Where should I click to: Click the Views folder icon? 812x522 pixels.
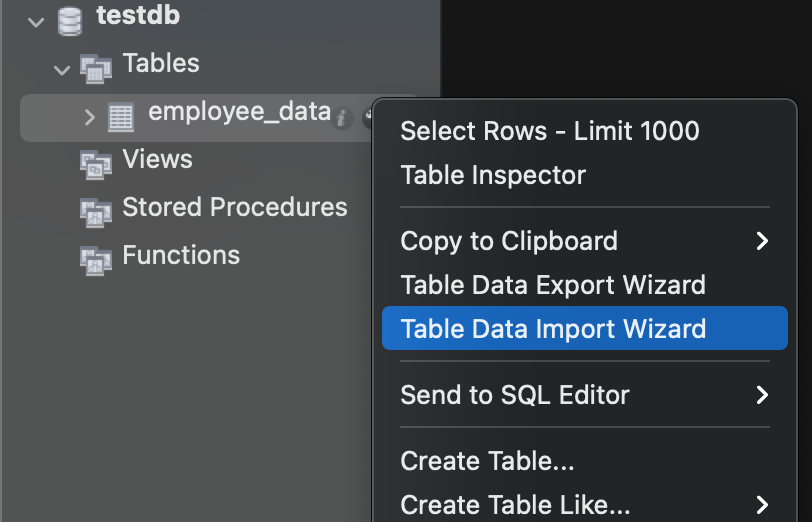(96, 164)
